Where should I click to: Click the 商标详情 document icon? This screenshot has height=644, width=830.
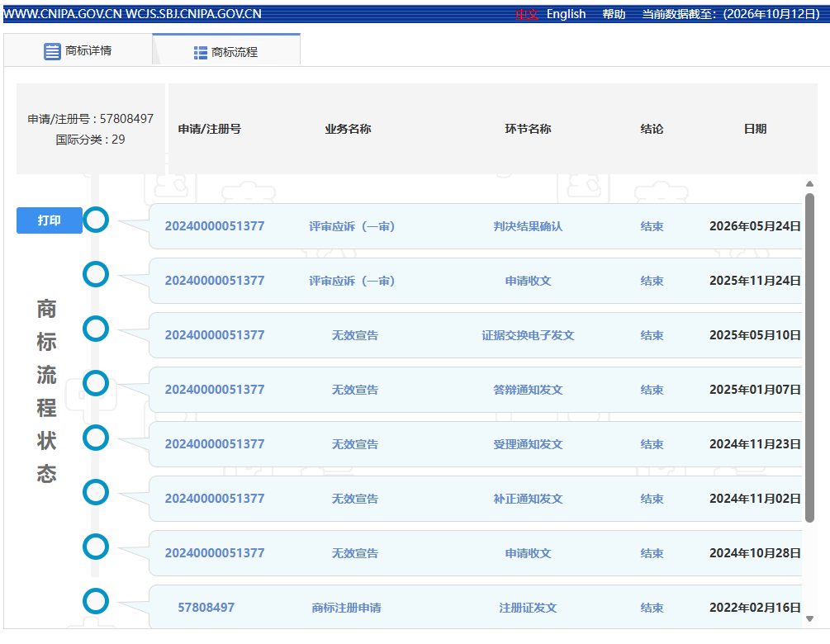52,51
